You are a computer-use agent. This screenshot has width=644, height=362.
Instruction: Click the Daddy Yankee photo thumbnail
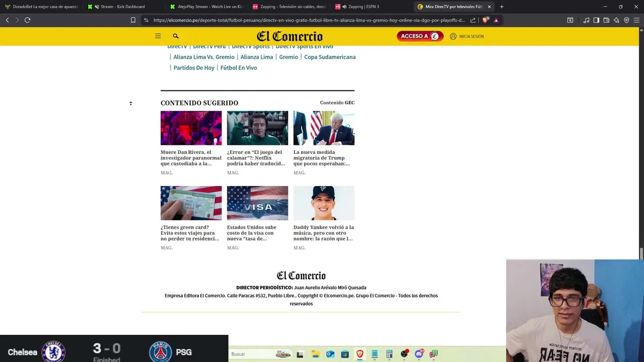(324, 203)
